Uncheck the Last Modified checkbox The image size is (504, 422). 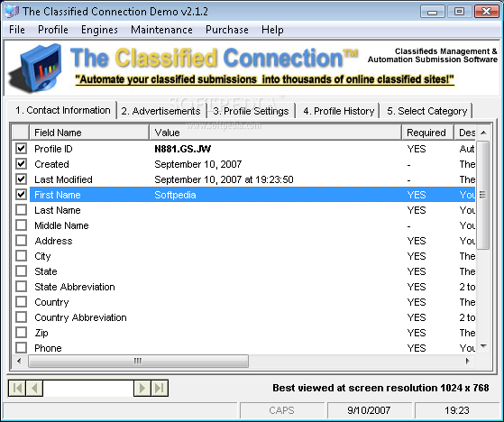tap(22, 179)
